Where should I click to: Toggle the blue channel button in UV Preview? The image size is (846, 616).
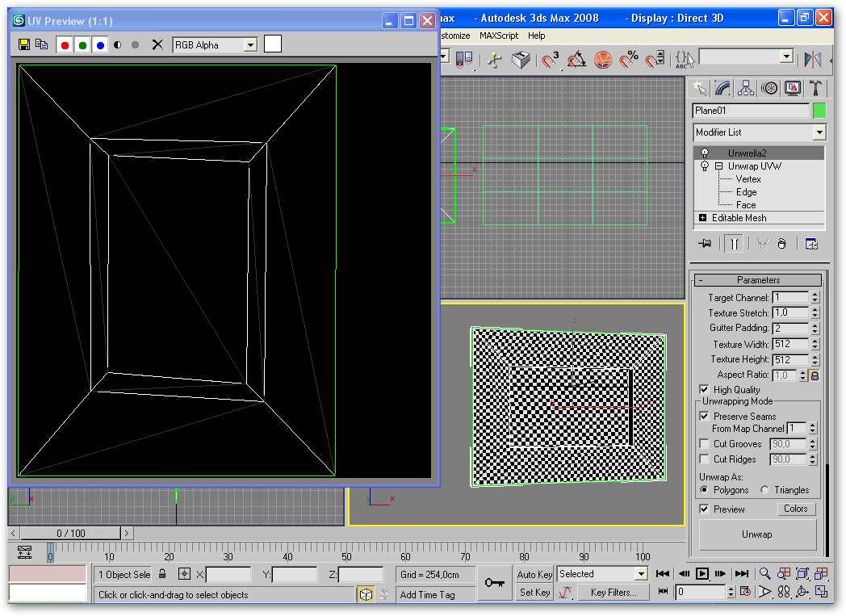pos(100,45)
